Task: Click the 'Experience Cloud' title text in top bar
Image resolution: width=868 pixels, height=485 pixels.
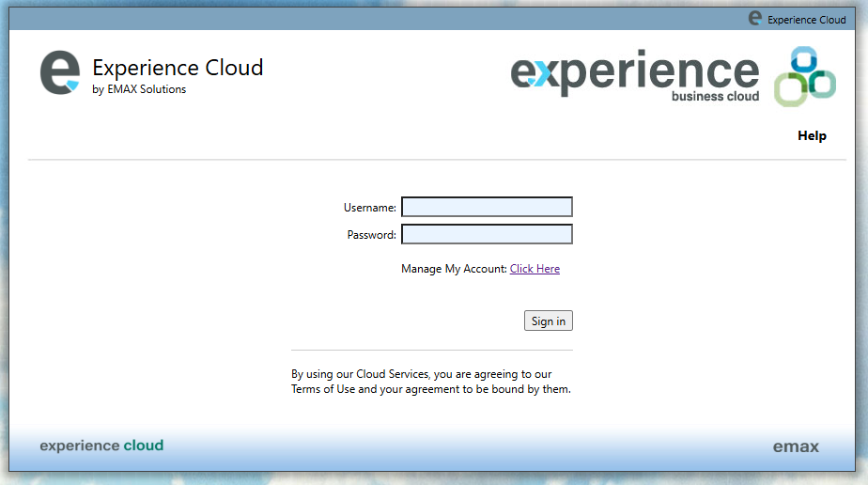Action: 807,20
